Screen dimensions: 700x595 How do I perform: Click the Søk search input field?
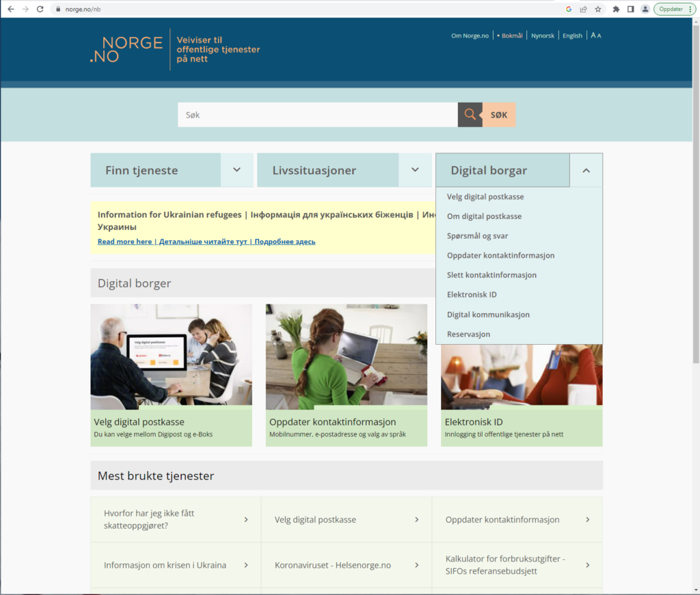tap(317, 115)
